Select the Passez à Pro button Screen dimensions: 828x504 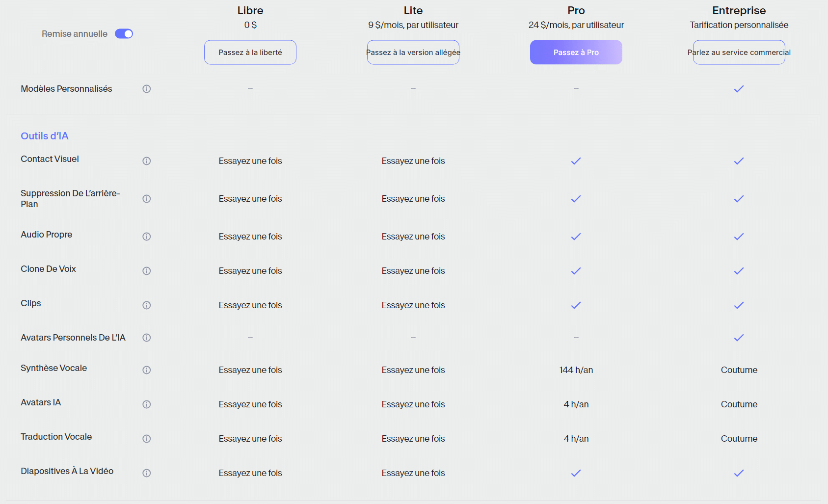click(x=576, y=53)
